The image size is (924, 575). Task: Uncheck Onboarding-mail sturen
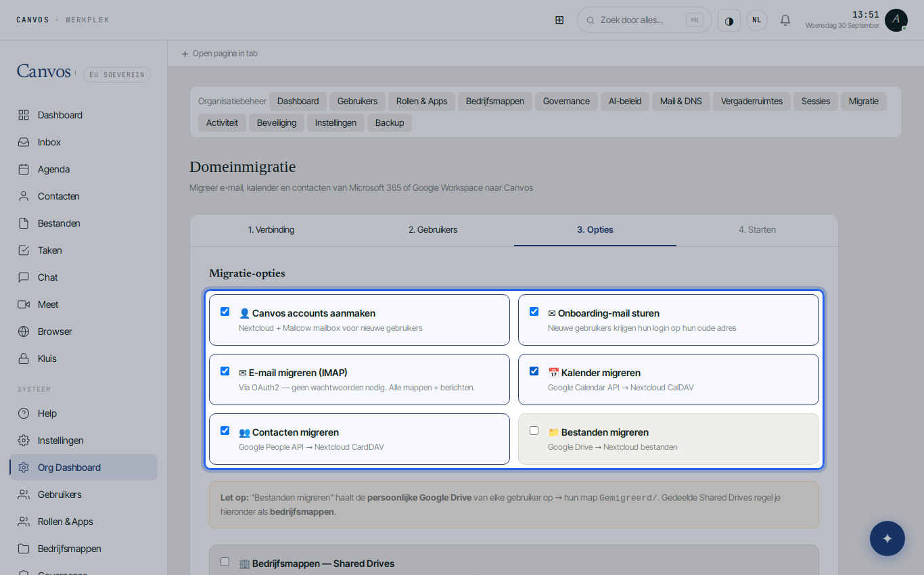[x=534, y=312]
